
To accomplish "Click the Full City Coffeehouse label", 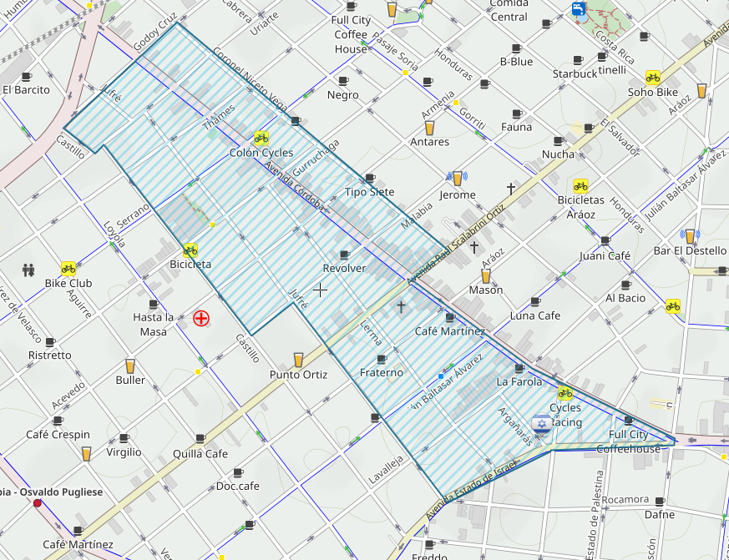I will [628, 441].
